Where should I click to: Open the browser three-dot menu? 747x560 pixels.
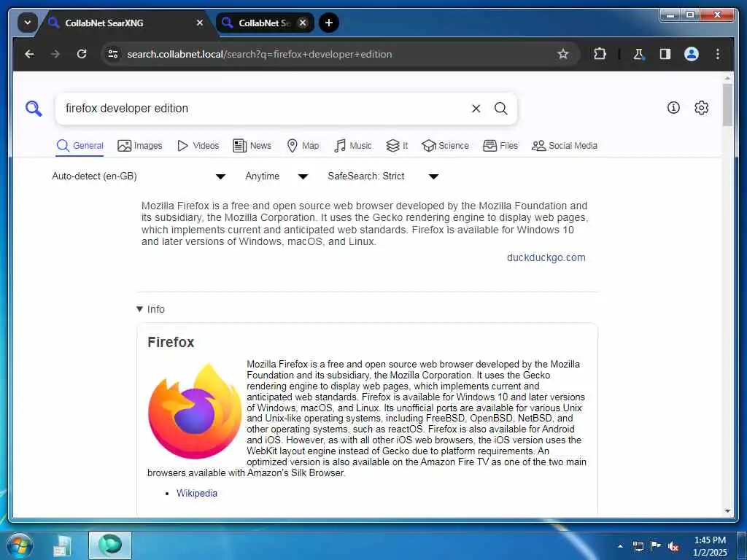pos(718,54)
